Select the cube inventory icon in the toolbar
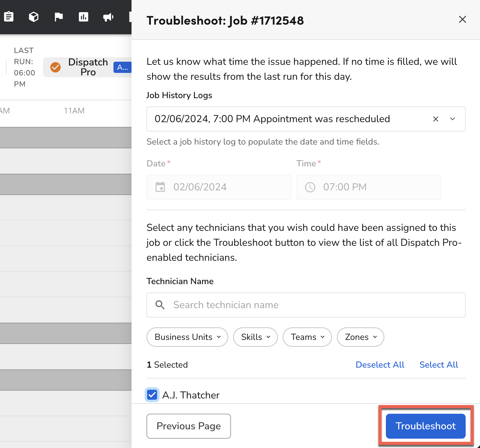Screen dimensions: 480x448 [x=33, y=17]
